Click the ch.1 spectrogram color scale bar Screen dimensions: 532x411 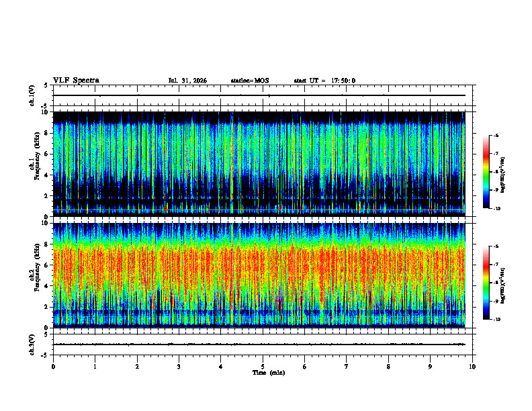pos(486,172)
